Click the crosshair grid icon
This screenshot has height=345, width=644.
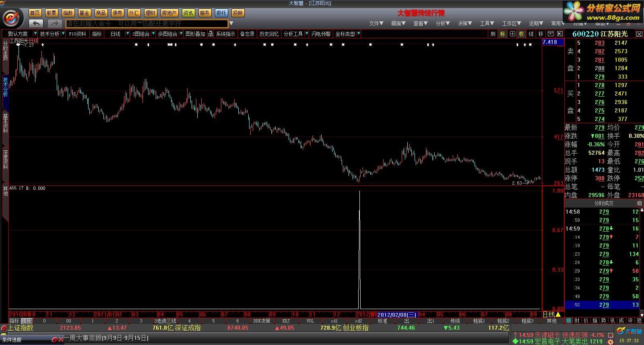click(512, 34)
